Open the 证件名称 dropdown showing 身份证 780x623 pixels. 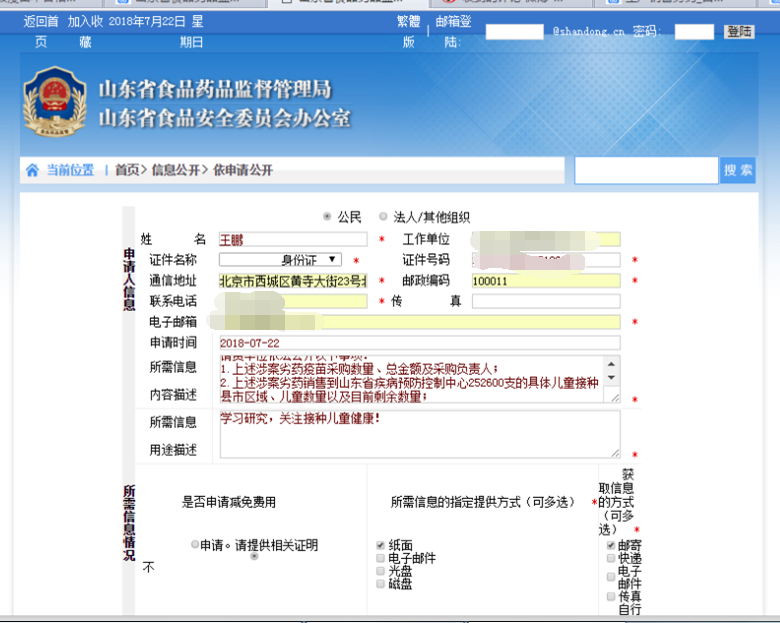(288, 260)
